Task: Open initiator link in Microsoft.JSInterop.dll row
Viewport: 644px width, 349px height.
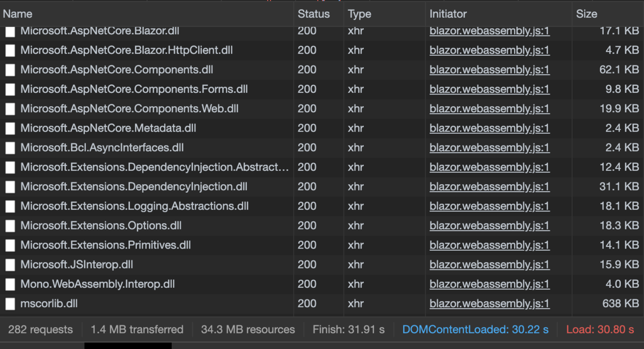Action: tap(489, 265)
